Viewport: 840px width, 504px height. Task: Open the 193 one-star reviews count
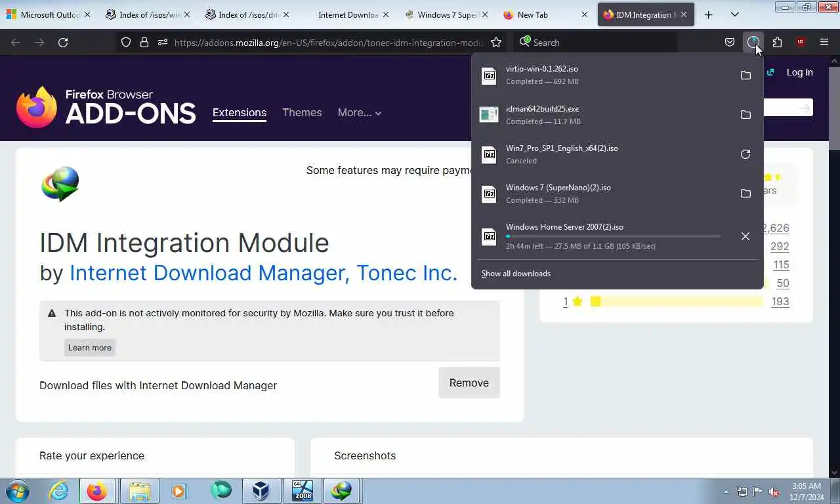coord(780,301)
